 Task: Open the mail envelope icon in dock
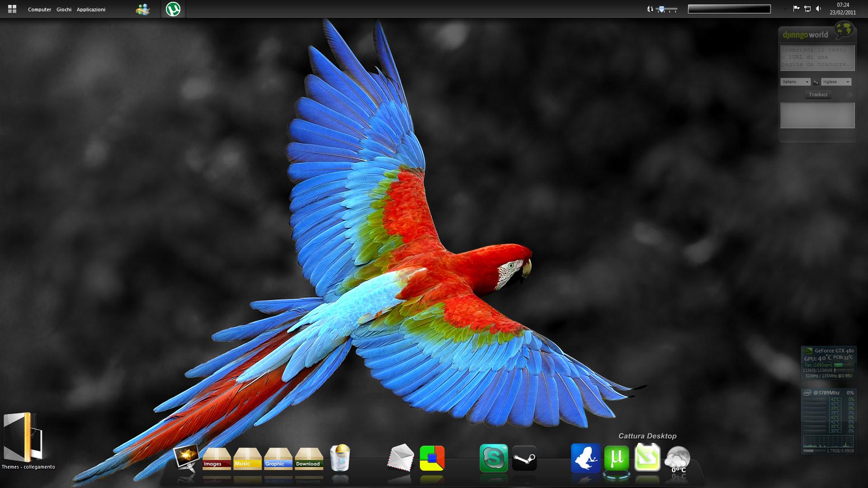(x=401, y=458)
